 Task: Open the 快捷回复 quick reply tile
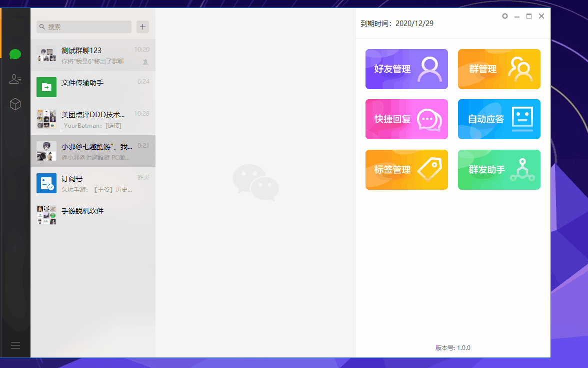[406, 119]
